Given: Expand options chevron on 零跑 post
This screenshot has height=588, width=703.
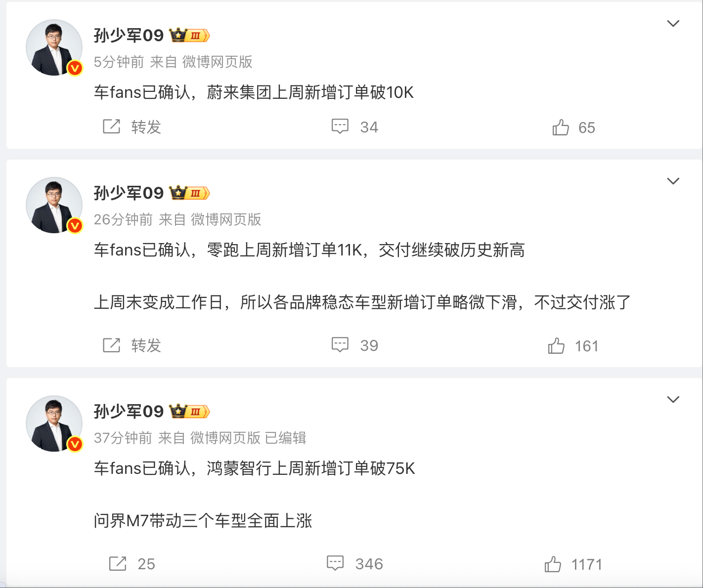Looking at the screenshot, I should pos(673,181).
